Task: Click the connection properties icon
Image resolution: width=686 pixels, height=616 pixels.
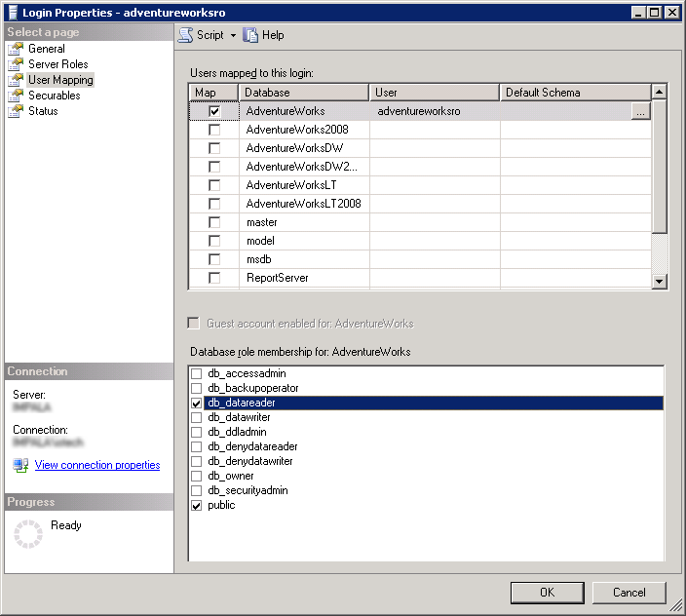Action: click(21, 466)
